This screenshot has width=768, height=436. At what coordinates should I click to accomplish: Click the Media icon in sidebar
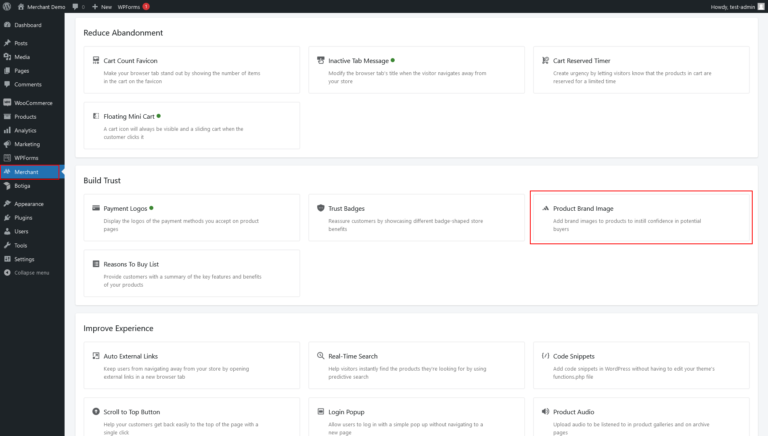[x=7, y=57]
